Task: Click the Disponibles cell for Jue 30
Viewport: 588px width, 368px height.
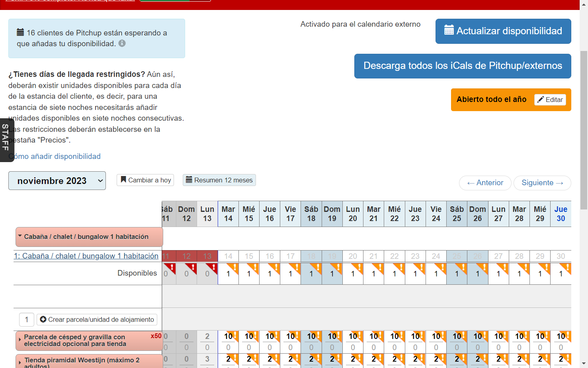Action: [x=561, y=274]
